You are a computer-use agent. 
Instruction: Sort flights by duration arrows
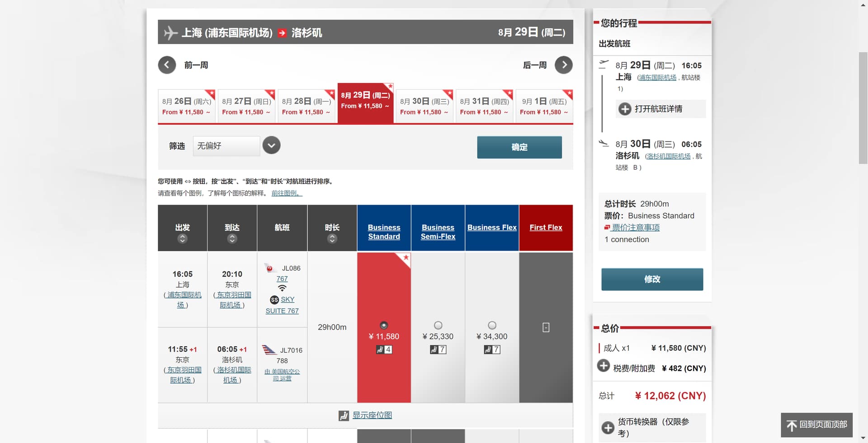[x=332, y=239]
